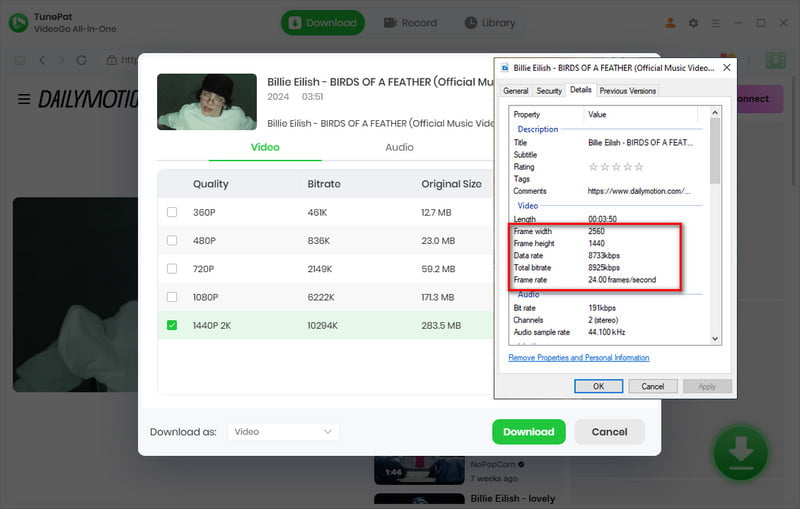Click OK in the properties window
800x509 pixels.
pyautogui.click(x=598, y=386)
